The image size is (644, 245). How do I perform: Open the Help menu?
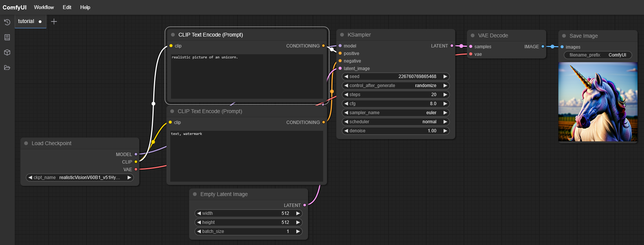[x=85, y=7]
